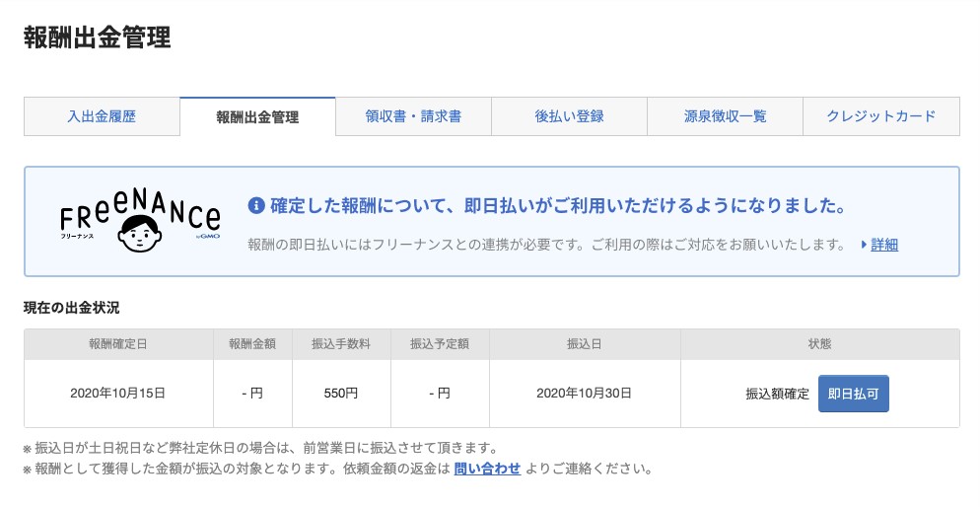Open the クレジットカード tab
The image size is (980, 507).
tap(881, 116)
